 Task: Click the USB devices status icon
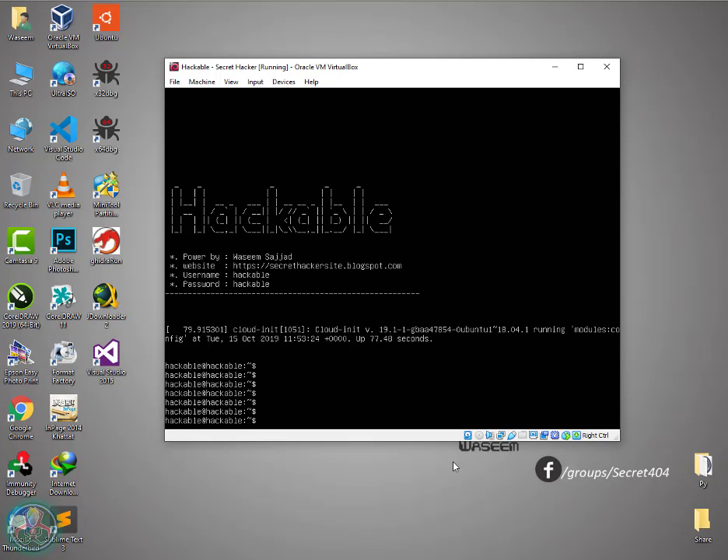(512, 435)
